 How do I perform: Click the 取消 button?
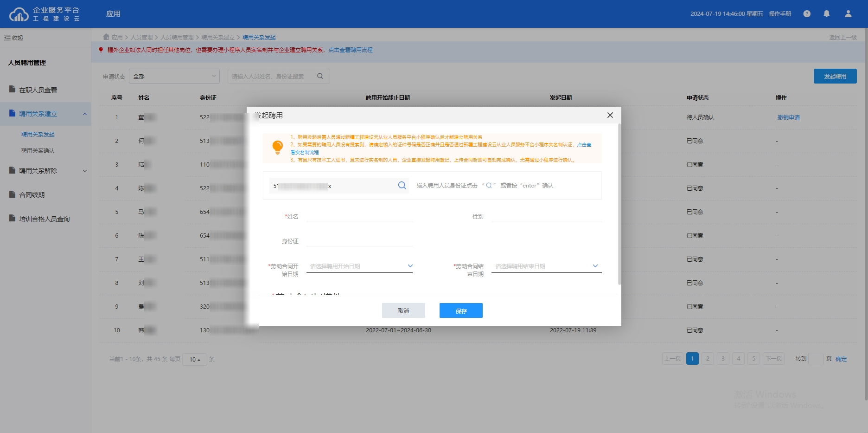click(403, 310)
